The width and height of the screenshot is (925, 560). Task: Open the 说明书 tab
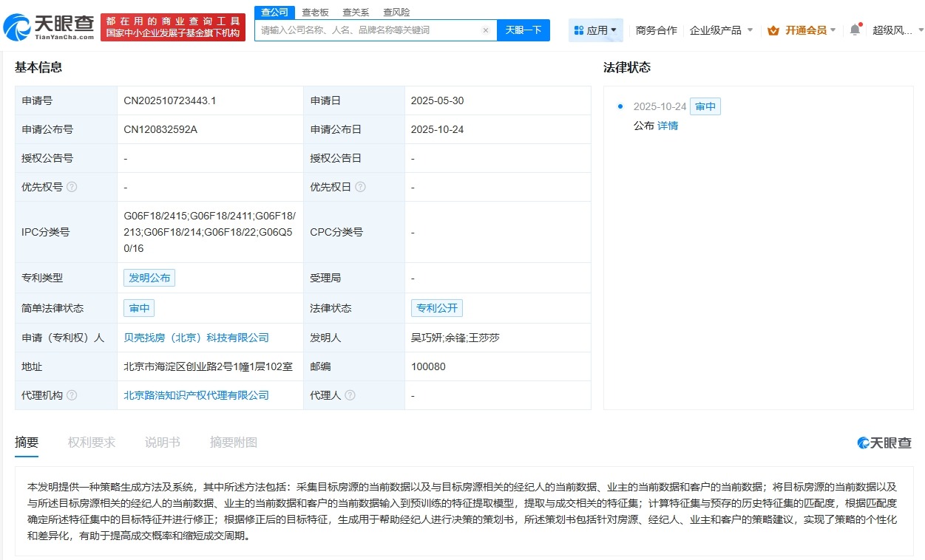point(163,442)
